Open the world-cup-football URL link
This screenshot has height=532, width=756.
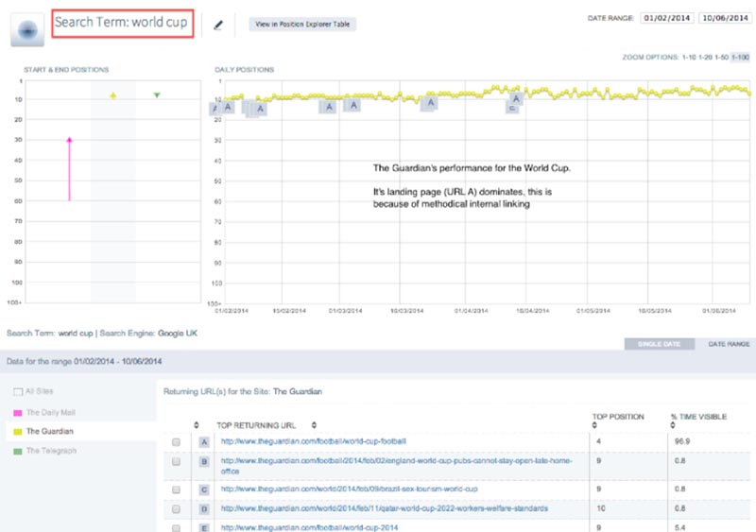[314, 441]
